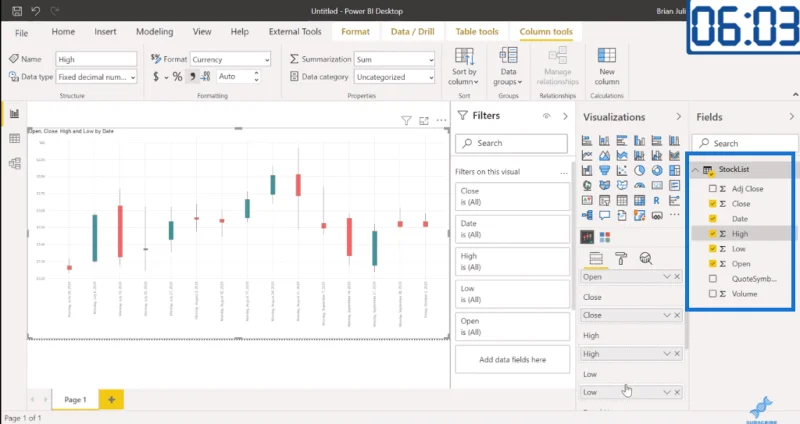Select the Line chart visualization

[x=587, y=155]
